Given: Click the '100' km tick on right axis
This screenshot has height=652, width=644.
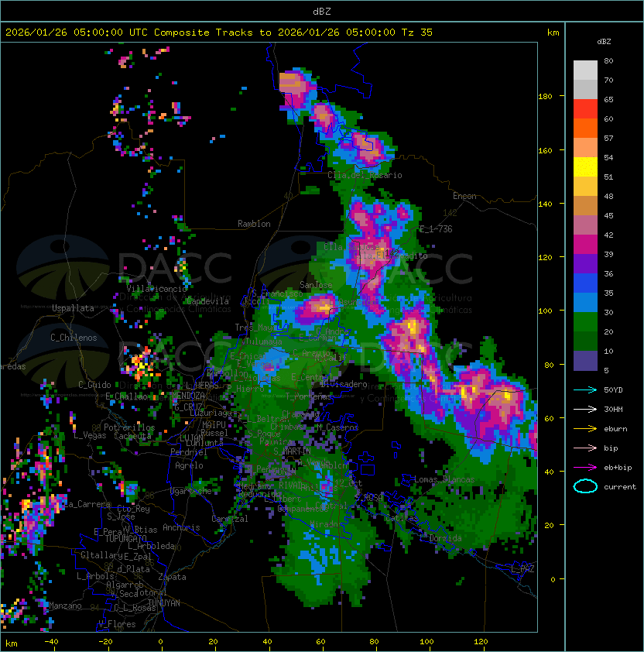Looking at the screenshot, I should (x=545, y=311).
